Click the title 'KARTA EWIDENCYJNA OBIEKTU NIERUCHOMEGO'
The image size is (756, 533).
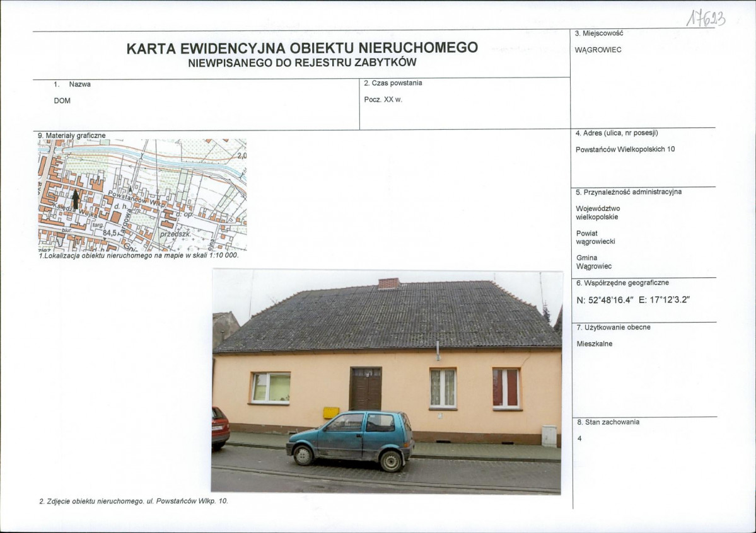click(302, 48)
